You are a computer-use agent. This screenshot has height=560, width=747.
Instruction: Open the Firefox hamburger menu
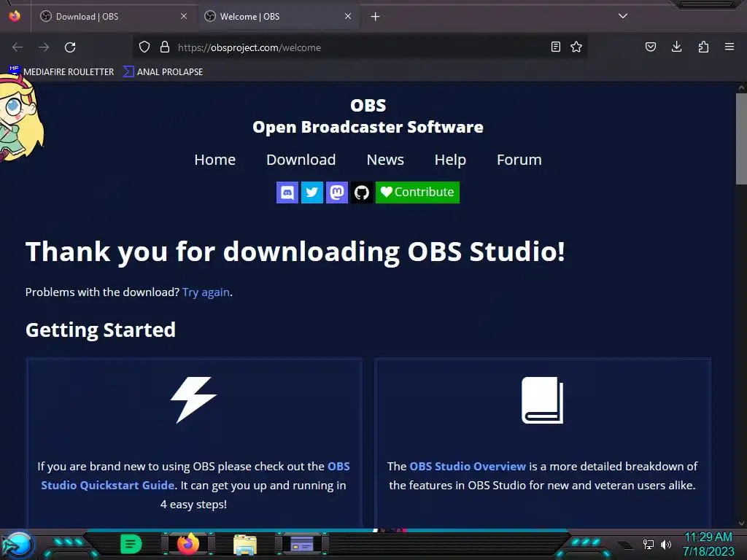pyautogui.click(x=729, y=47)
